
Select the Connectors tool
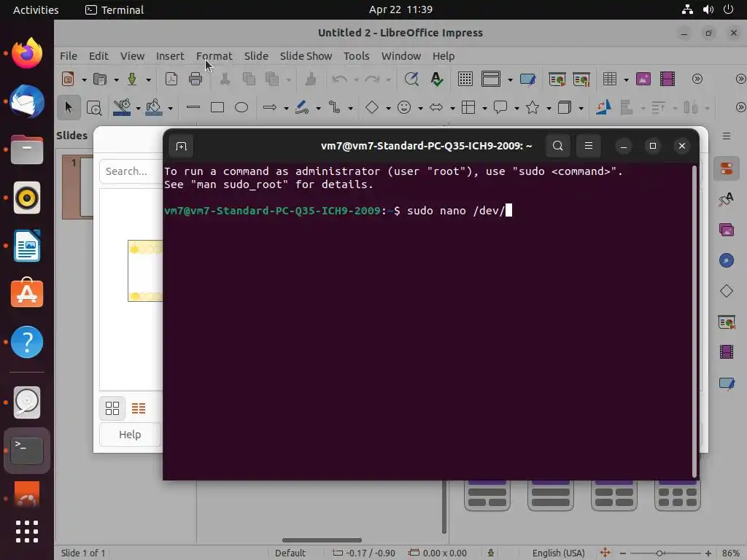click(334, 108)
